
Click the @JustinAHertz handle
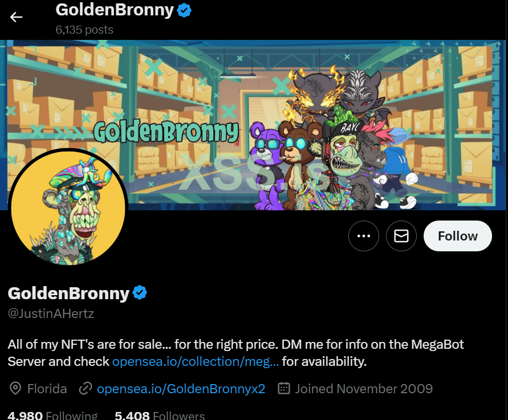(x=51, y=313)
